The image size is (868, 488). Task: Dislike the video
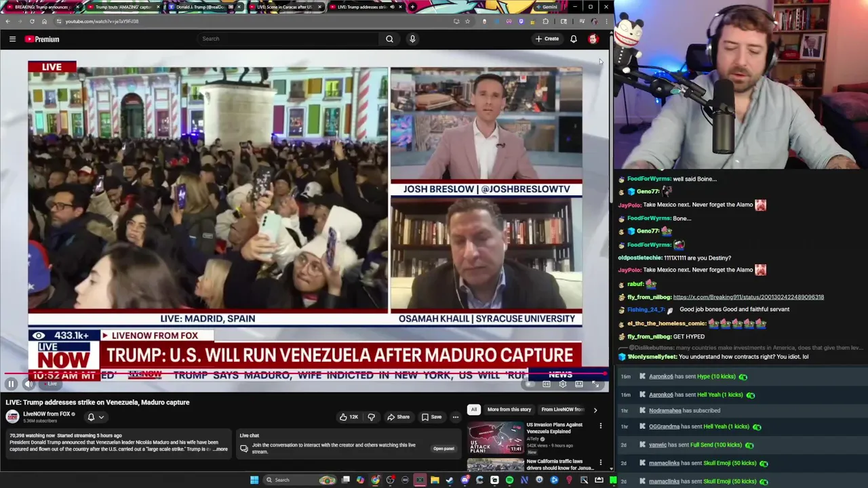pyautogui.click(x=371, y=417)
